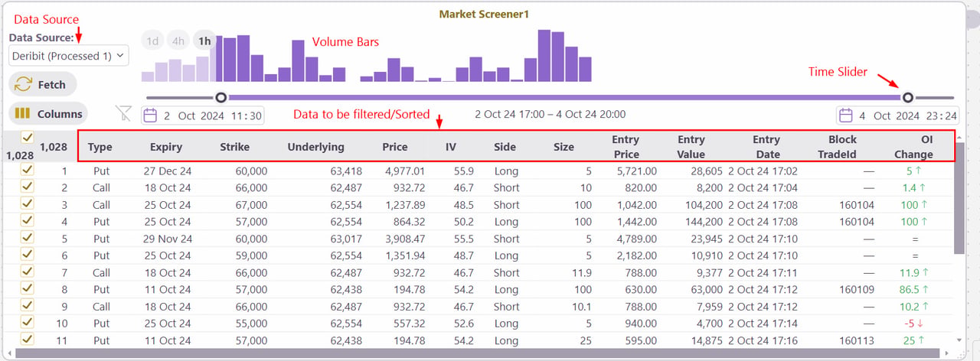
Task: Sort by the Price column header
Action: 395,147
